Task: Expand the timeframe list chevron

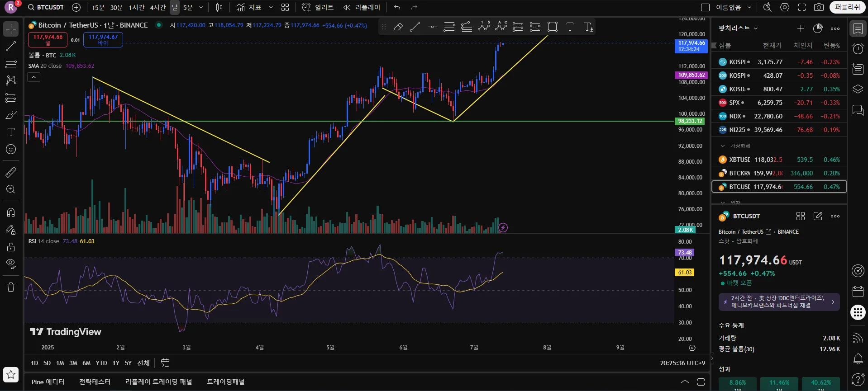Action: [201, 7]
